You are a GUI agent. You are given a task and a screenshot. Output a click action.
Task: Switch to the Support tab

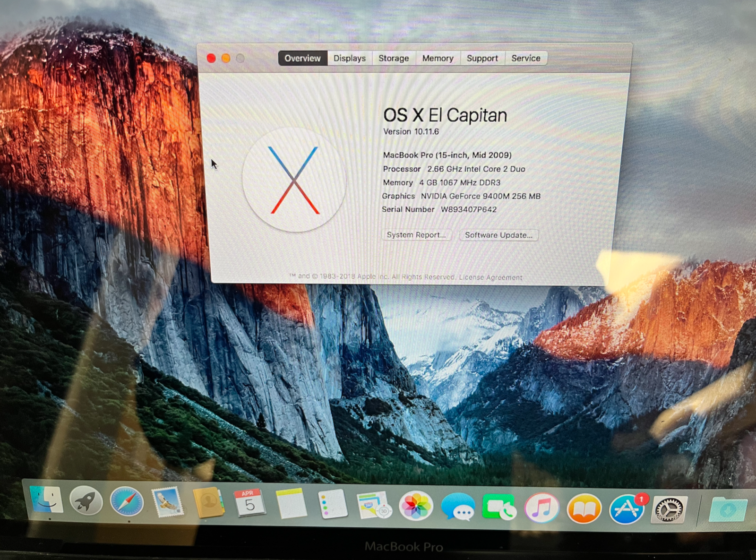(482, 58)
